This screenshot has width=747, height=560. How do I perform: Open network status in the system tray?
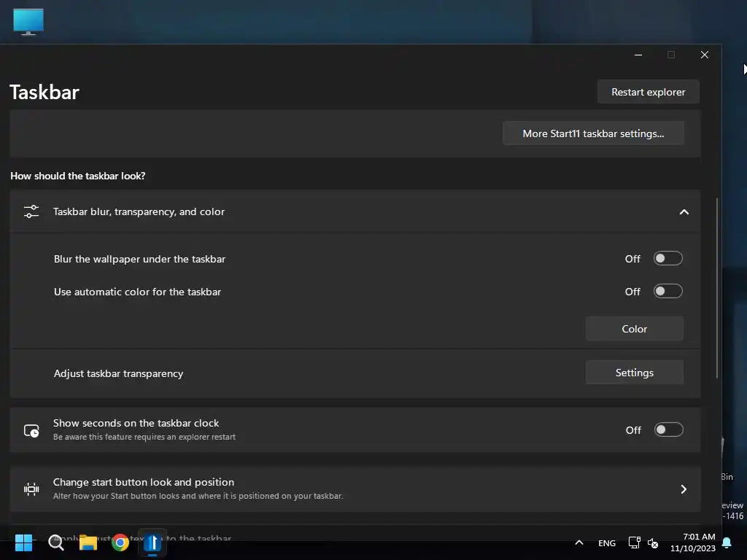(634, 542)
